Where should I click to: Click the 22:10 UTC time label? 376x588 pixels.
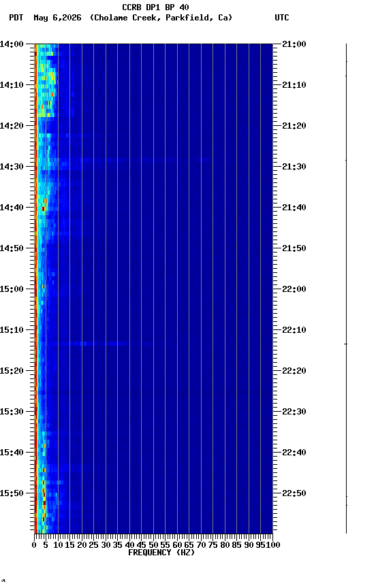point(294,330)
